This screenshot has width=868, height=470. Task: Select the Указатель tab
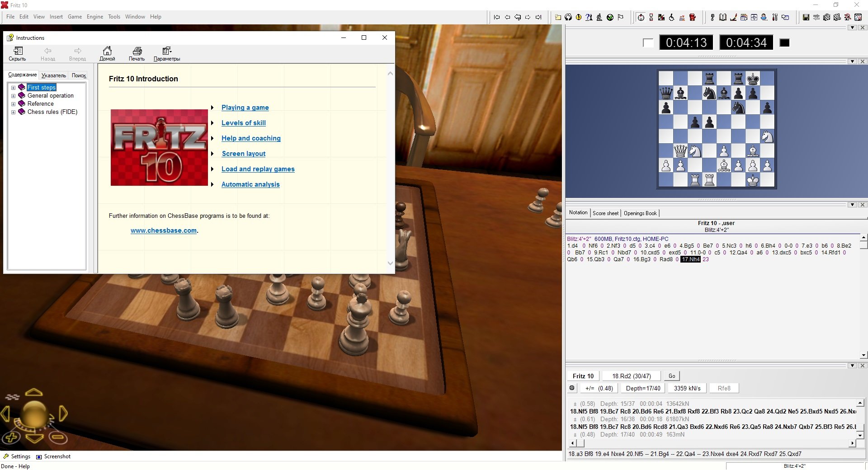pyautogui.click(x=54, y=75)
